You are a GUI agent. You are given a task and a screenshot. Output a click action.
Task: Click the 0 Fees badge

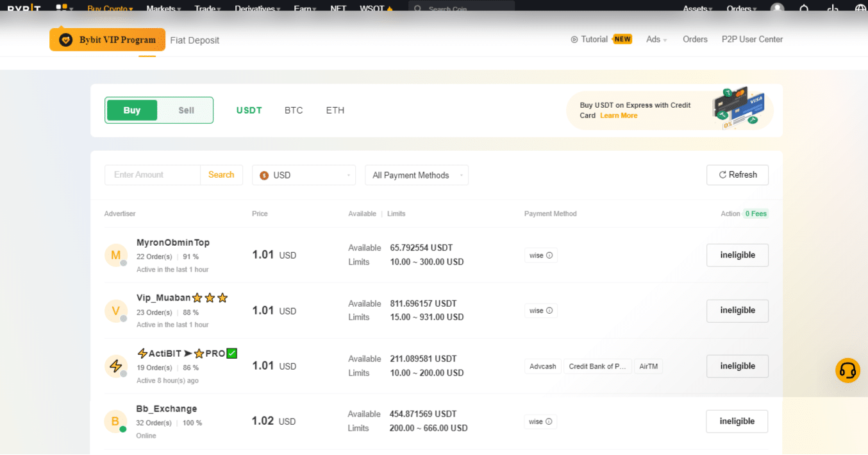(755, 214)
